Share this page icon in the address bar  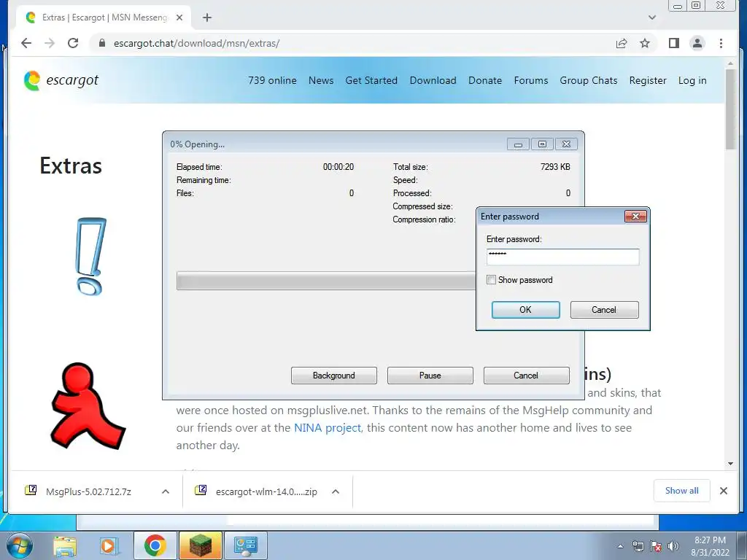(x=622, y=43)
